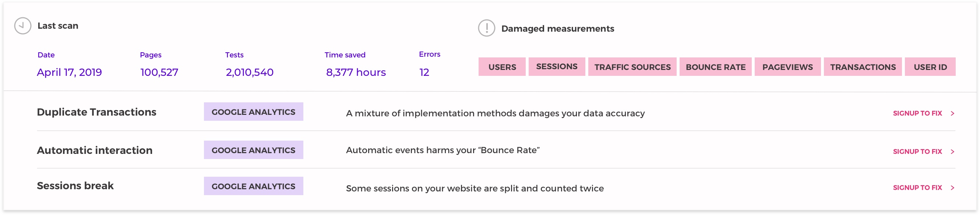Click the Errors count of 12
The height and width of the screenshot is (215, 980).
424,72
